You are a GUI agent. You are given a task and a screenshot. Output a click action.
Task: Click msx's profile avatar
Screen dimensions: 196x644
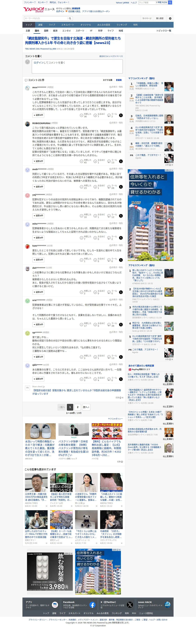(x=27, y=88)
